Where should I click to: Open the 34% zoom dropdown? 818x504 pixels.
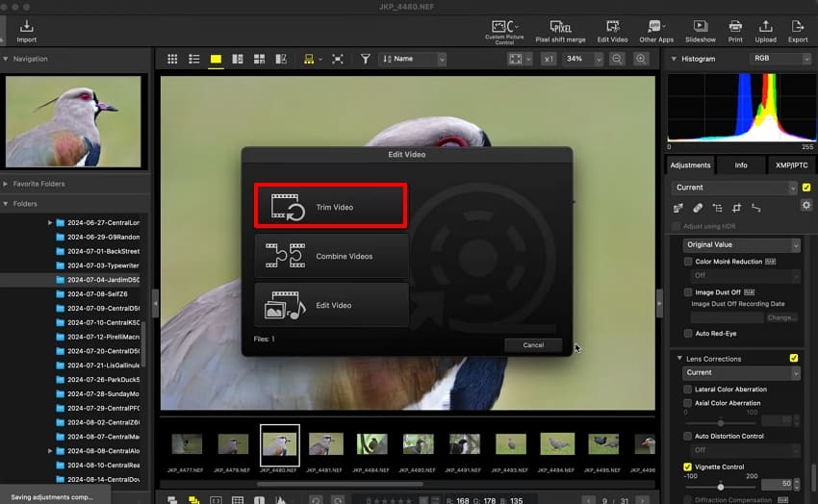coord(582,59)
